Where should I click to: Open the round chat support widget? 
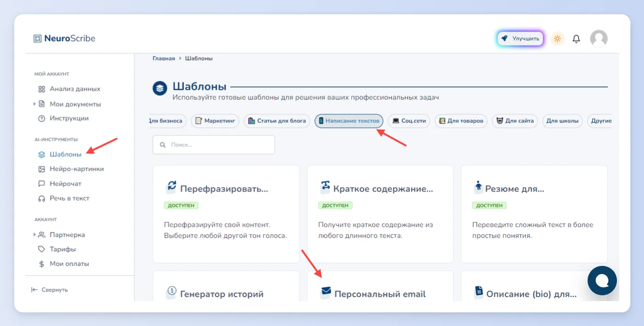click(x=602, y=280)
